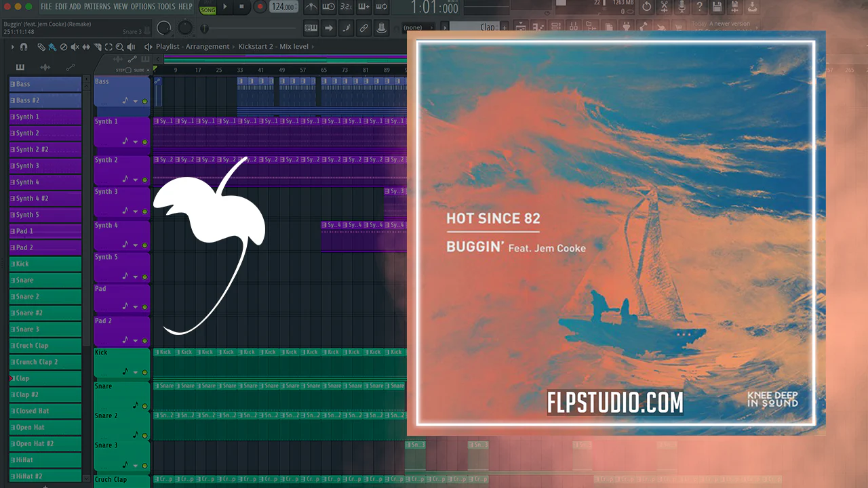Select the Slice tool
This screenshot has height=488, width=868.
(98, 47)
